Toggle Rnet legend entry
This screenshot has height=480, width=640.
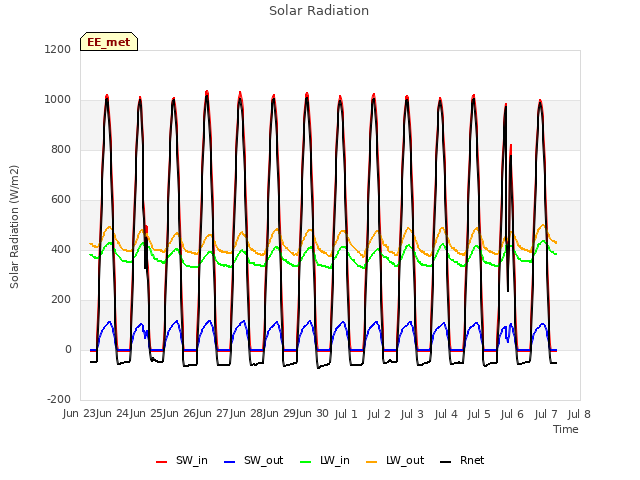[x=462, y=460]
